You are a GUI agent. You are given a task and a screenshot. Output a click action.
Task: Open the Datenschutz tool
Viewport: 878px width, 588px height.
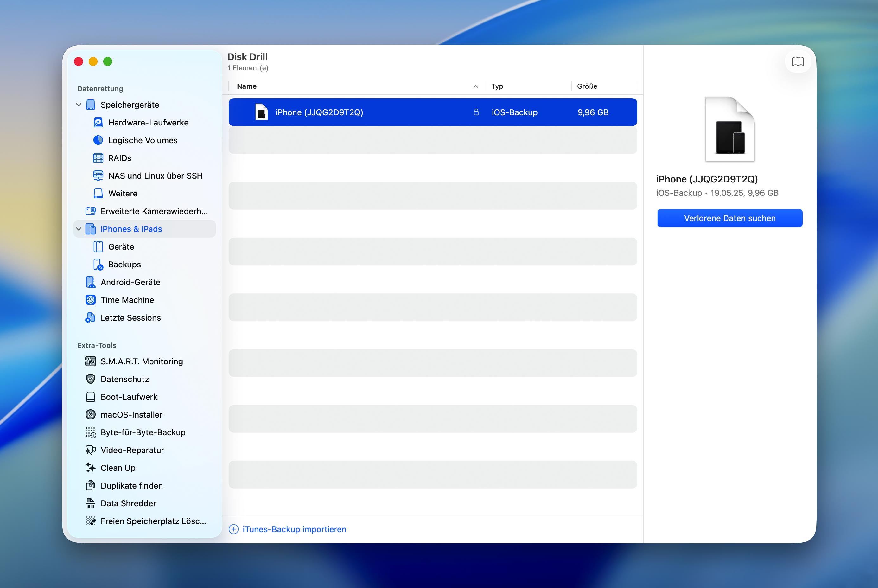point(125,379)
